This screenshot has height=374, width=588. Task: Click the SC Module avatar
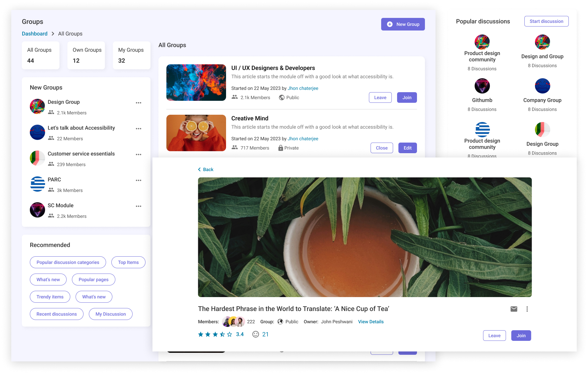[x=37, y=210]
